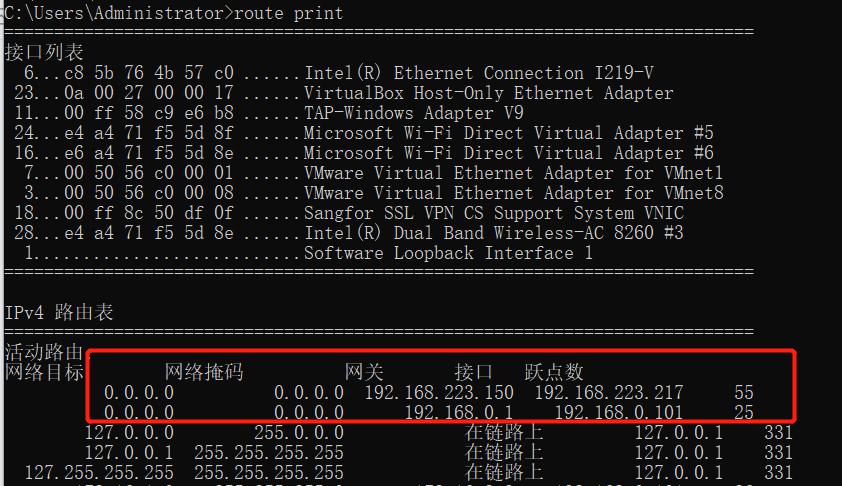Click the gateway address 192.168.0.1
Image resolution: width=842 pixels, height=486 pixels.
459,413
